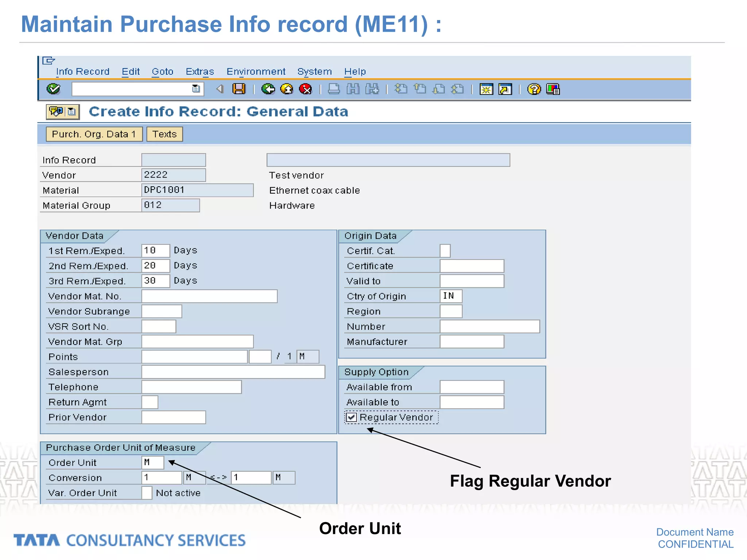Click the menu system icon at top-left
This screenshot has height=560, width=747.
point(48,61)
